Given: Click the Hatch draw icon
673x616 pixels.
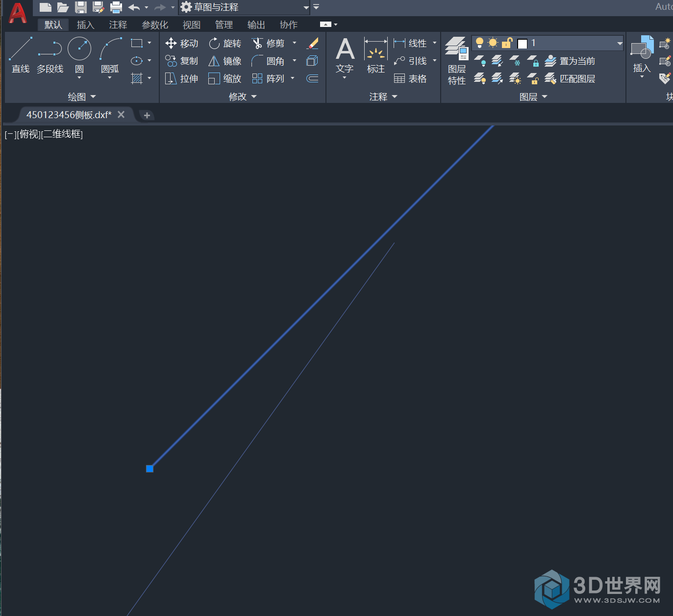Looking at the screenshot, I should click(137, 78).
